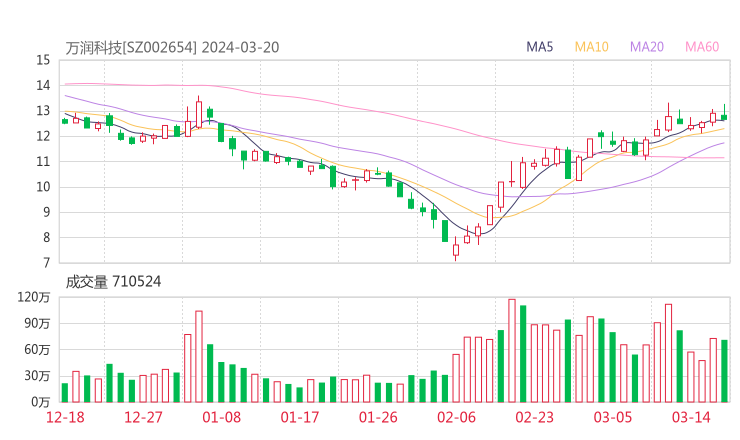Click the 0万 volume axis label
This screenshot has height=440, width=740.
tap(40, 402)
